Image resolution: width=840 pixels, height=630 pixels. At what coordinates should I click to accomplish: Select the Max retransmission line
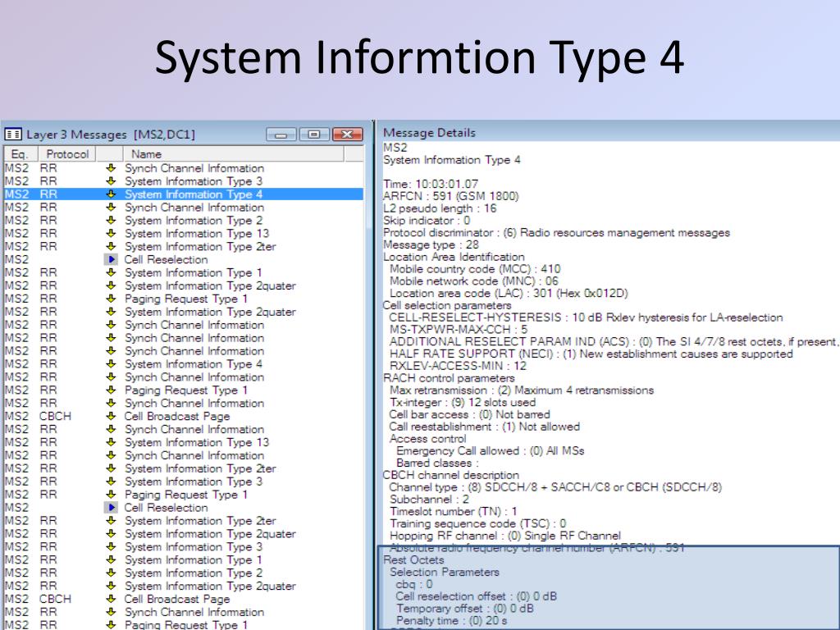coord(522,390)
